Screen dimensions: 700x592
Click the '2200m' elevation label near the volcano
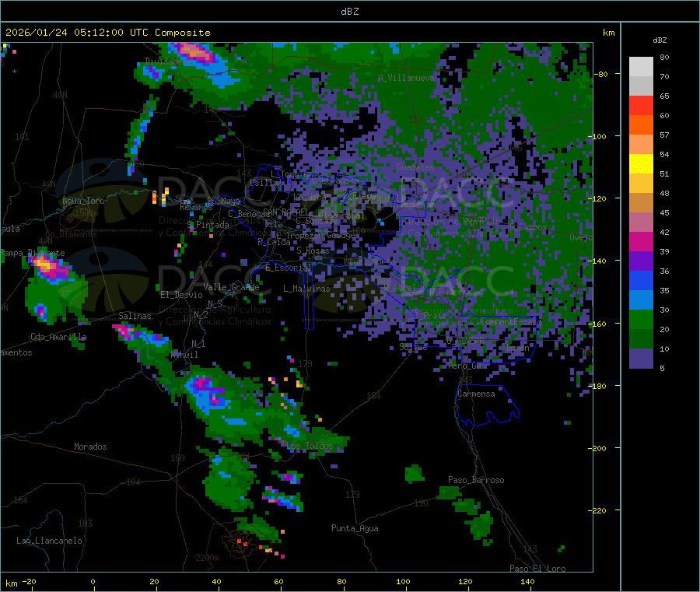click(207, 558)
